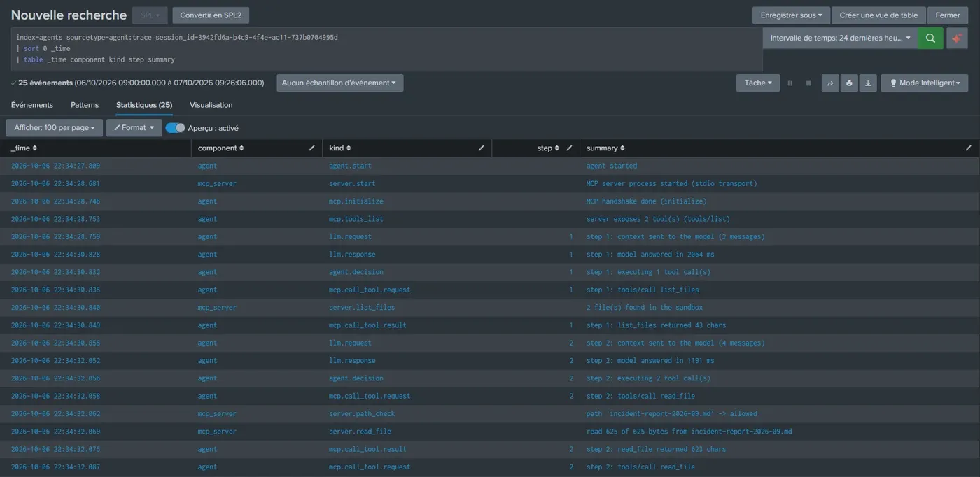
Task: Click summary 'step 2: model answered in 1191 ms'
Action: click(650, 361)
